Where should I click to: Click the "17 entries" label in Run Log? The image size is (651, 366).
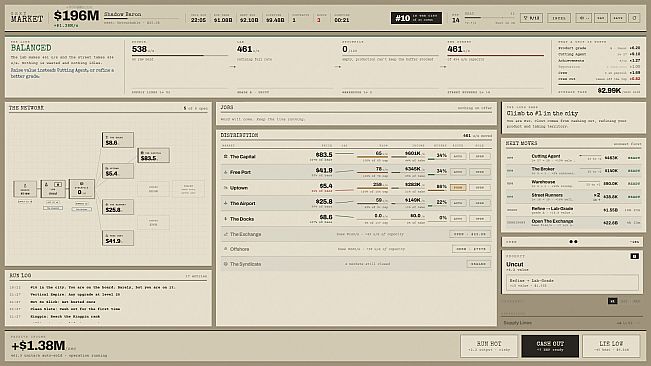[x=196, y=276]
